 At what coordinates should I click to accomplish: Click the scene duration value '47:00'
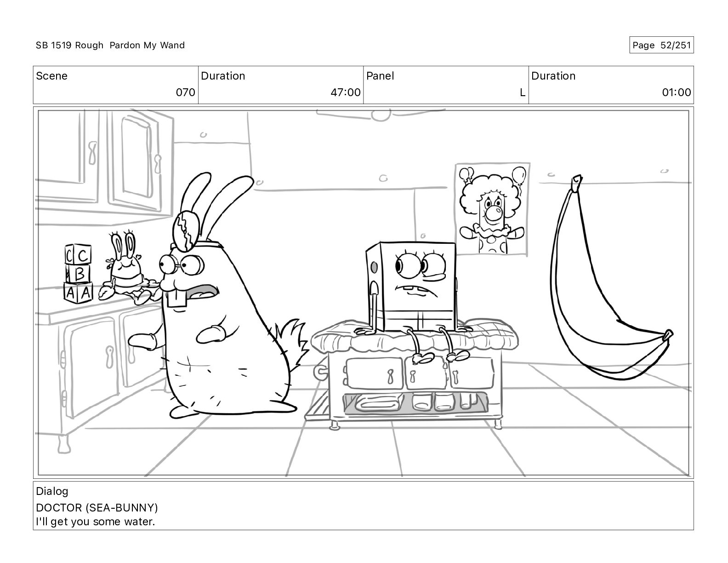(x=346, y=92)
